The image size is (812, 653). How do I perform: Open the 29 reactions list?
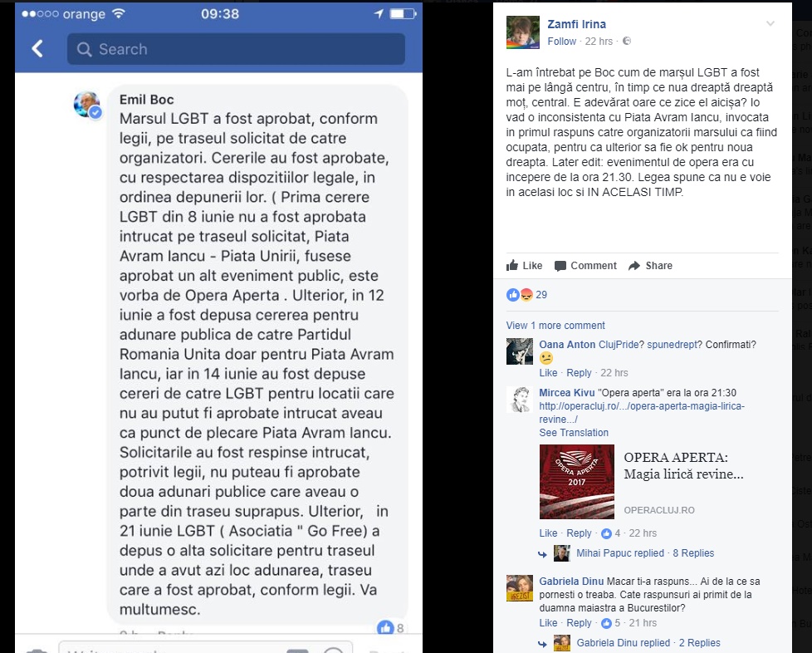(526, 294)
